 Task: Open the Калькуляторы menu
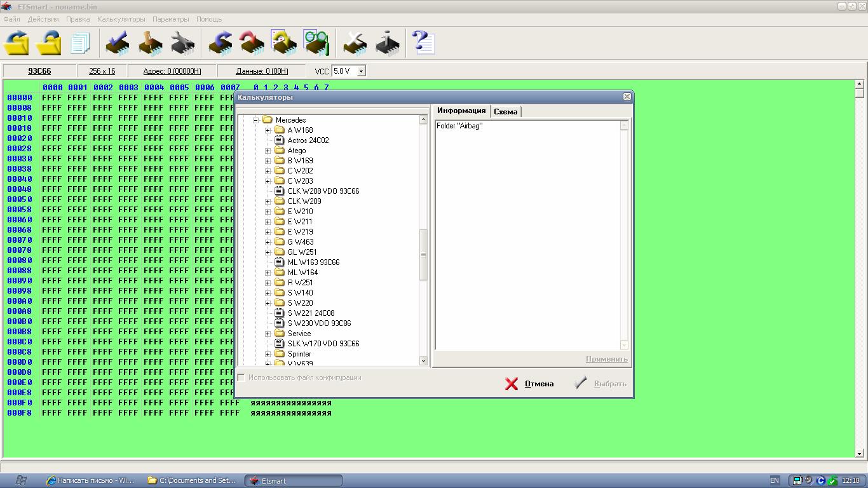[x=121, y=19]
